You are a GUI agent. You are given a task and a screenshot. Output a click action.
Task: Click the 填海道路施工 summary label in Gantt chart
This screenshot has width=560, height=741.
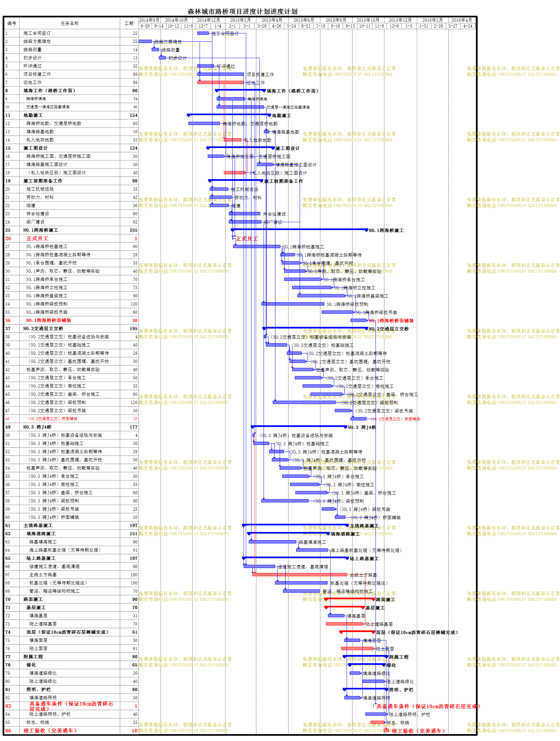pos(345,534)
